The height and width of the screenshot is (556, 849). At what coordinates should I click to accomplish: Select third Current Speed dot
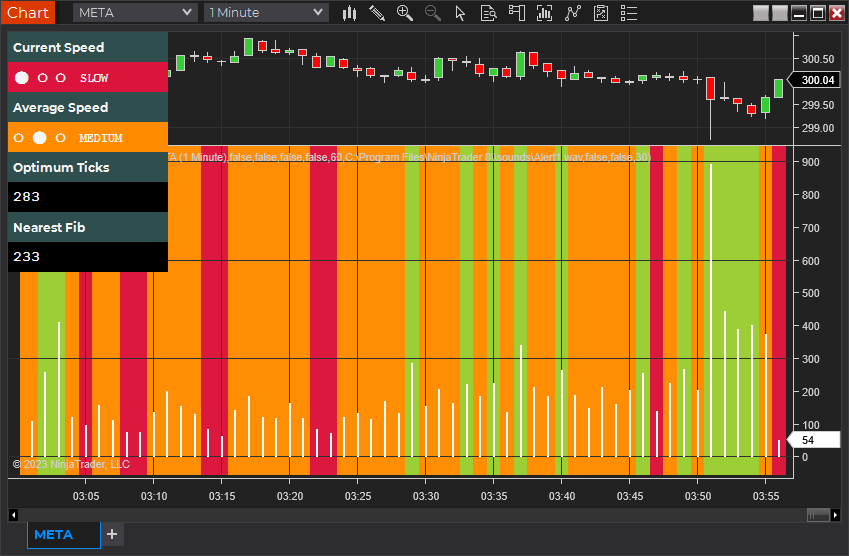(61, 77)
